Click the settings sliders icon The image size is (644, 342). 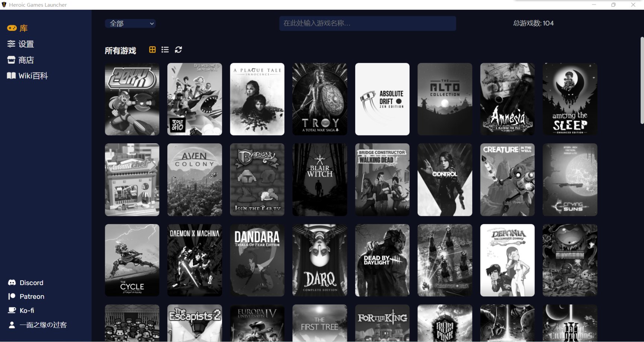11,44
